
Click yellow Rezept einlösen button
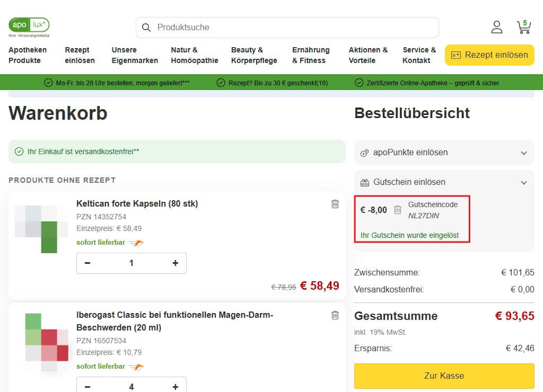tap(490, 55)
